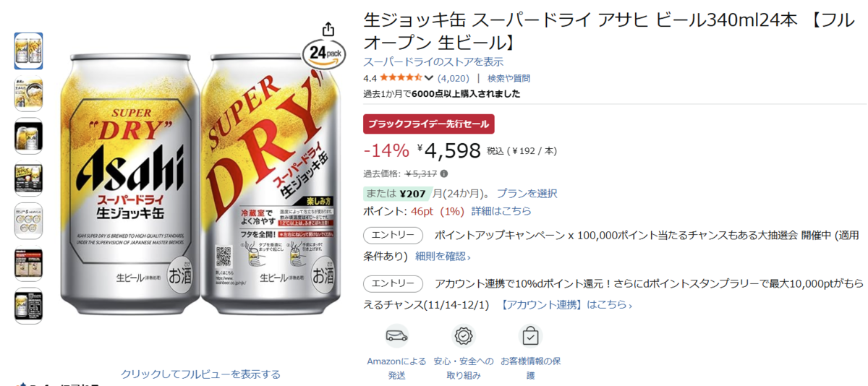Expand the 細則を確認 details link
This screenshot has height=386, width=868.
point(443,256)
